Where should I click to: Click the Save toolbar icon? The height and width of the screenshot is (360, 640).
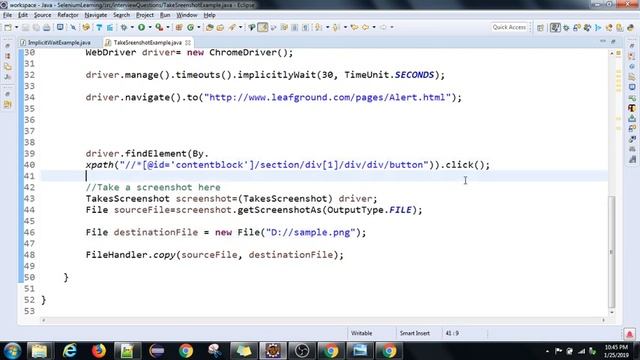(x=25, y=27)
